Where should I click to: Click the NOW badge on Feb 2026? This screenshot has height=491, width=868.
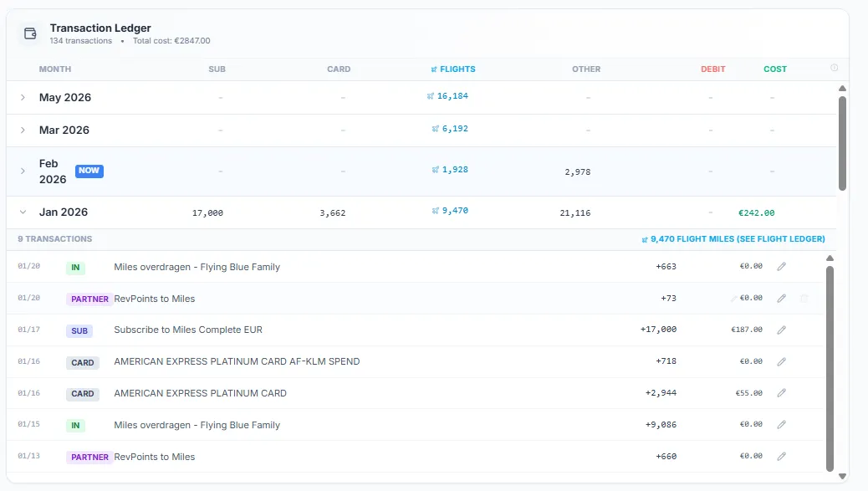(89, 170)
